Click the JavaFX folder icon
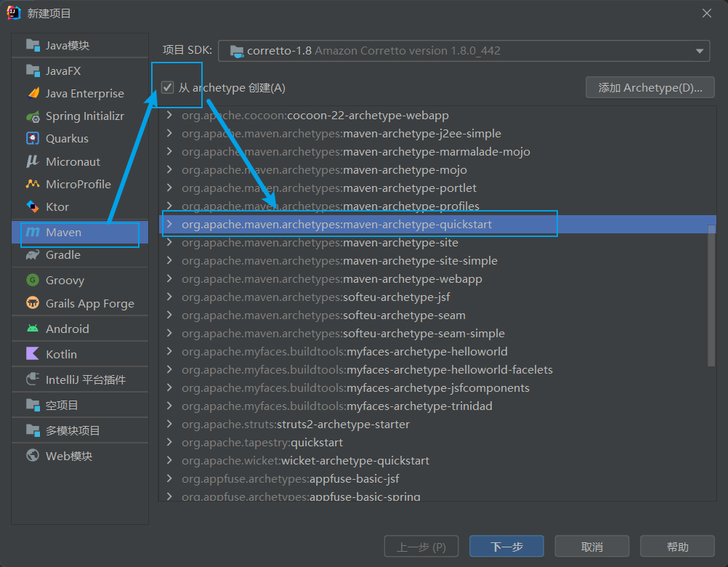 pos(33,71)
